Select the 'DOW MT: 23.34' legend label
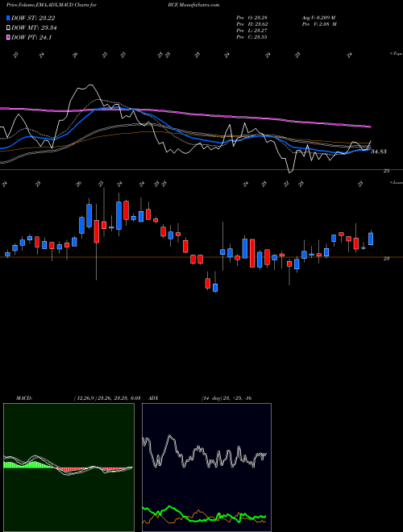 (34, 28)
